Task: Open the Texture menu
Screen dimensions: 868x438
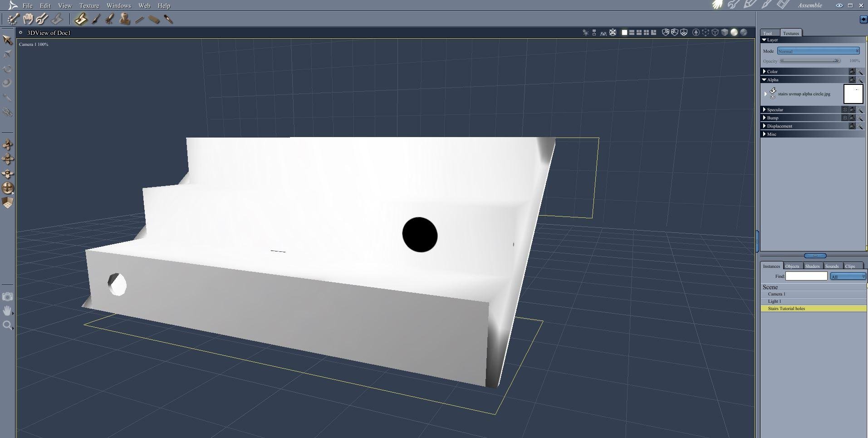Action: point(89,5)
